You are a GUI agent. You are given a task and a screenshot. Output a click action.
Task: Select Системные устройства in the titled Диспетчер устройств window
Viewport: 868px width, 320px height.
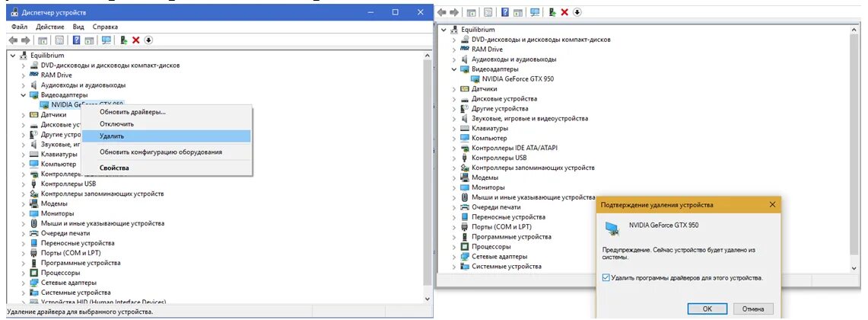(76, 293)
